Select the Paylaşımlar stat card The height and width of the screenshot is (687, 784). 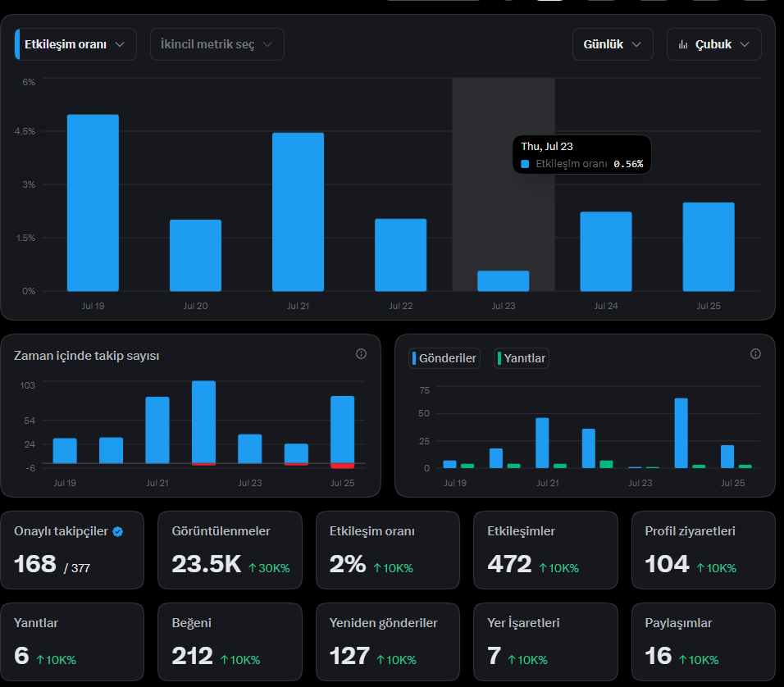704,642
